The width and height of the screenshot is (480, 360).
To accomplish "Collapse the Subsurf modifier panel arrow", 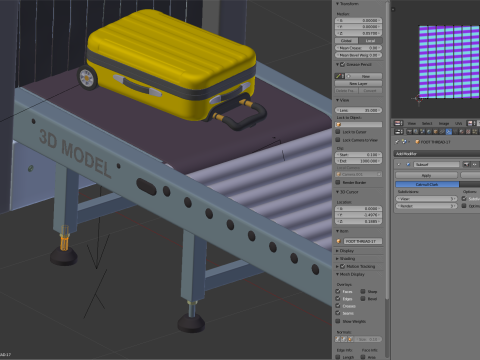I will coord(399,164).
